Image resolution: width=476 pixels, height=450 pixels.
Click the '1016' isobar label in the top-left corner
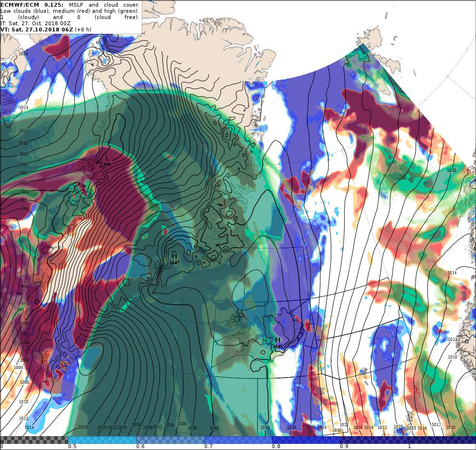(23, 53)
